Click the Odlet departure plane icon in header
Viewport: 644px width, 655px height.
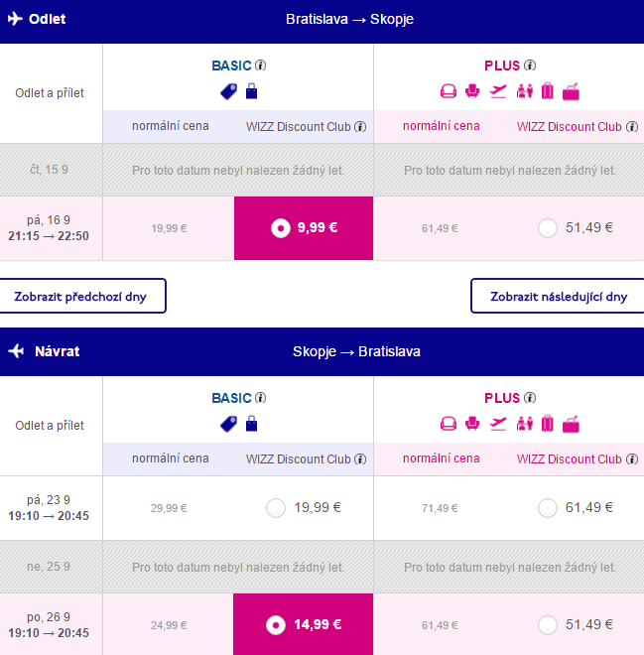pyautogui.click(x=15, y=19)
